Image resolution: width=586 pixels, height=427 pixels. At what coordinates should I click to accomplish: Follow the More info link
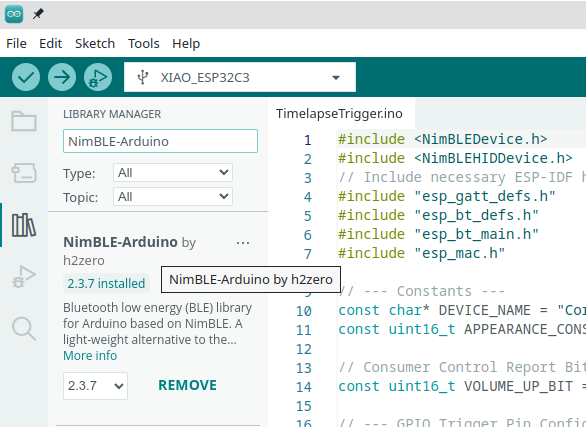(90, 355)
